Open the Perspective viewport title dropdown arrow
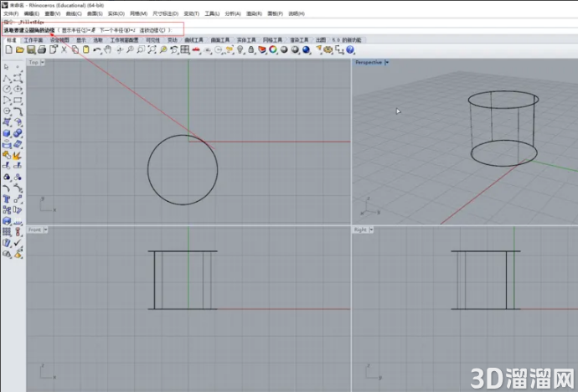 [x=387, y=62]
